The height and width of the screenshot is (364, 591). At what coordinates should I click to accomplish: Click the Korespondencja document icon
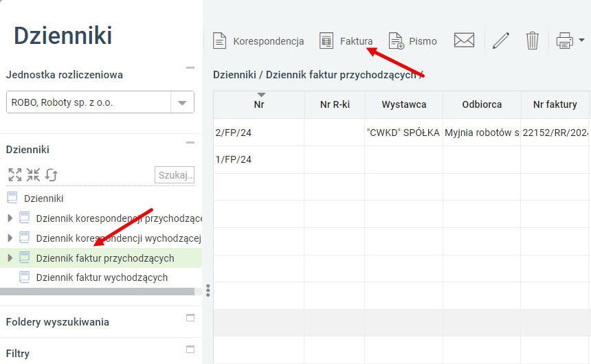pyautogui.click(x=220, y=41)
